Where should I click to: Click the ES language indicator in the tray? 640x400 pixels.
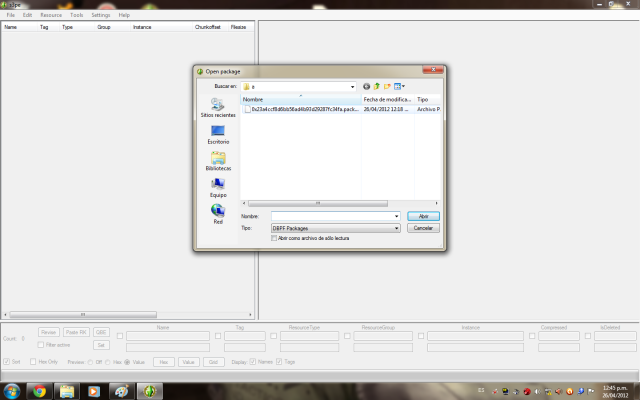pos(481,391)
